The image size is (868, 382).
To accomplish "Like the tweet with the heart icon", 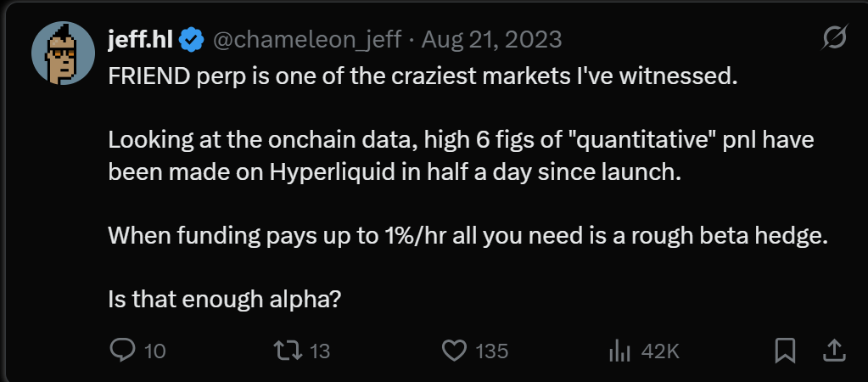I will tap(455, 351).
